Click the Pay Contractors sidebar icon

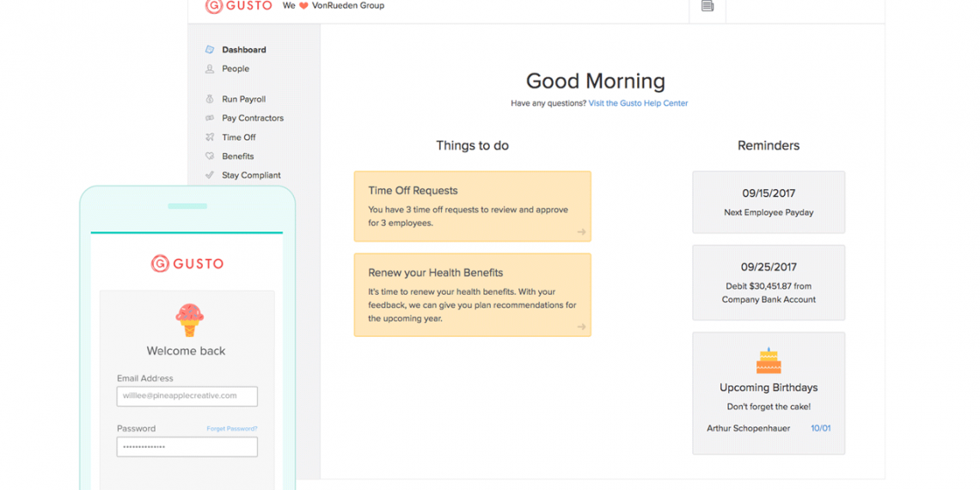tap(209, 118)
